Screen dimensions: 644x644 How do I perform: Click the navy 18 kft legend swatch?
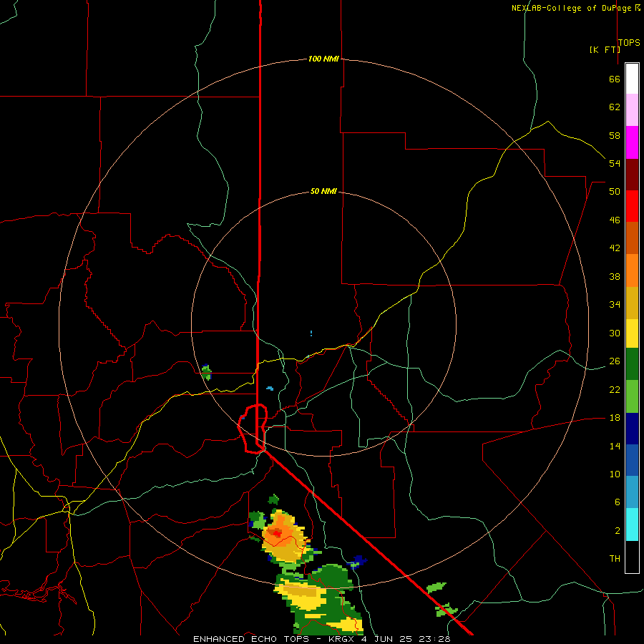coord(632,429)
